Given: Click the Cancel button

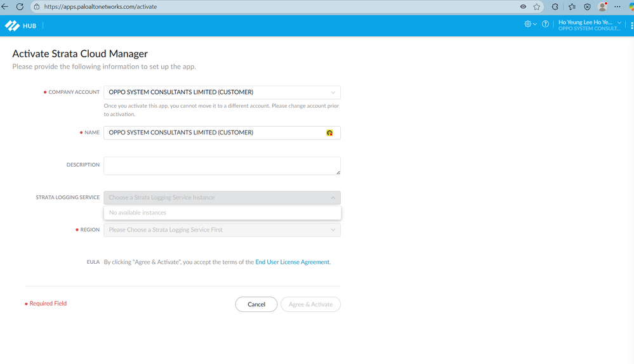Looking at the screenshot, I should 256,304.
